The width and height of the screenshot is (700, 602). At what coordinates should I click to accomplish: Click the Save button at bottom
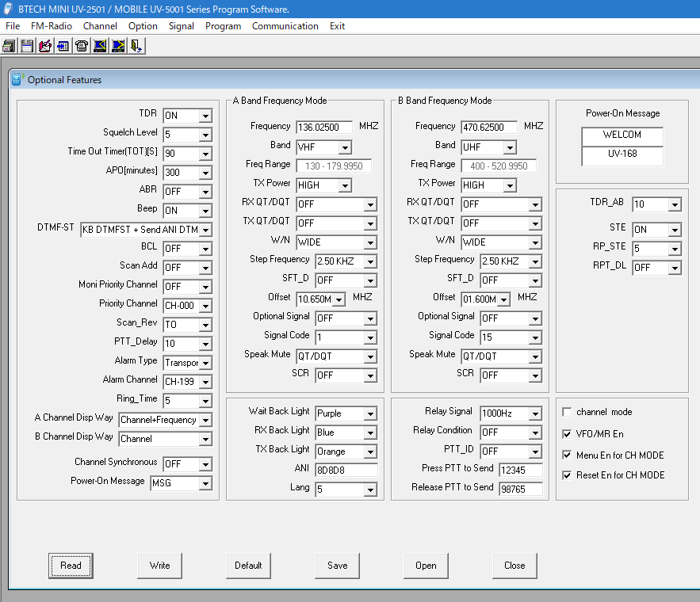pyautogui.click(x=337, y=566)
